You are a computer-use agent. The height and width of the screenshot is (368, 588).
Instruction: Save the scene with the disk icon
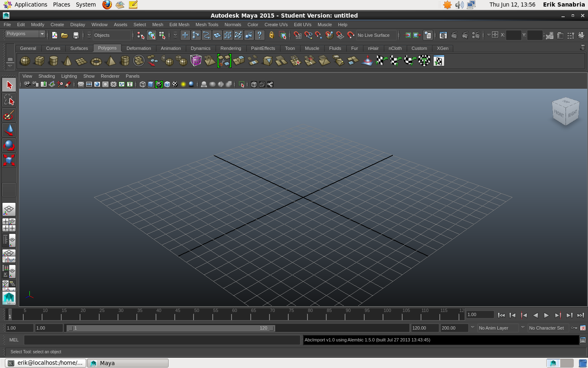[x=76, y=35]
